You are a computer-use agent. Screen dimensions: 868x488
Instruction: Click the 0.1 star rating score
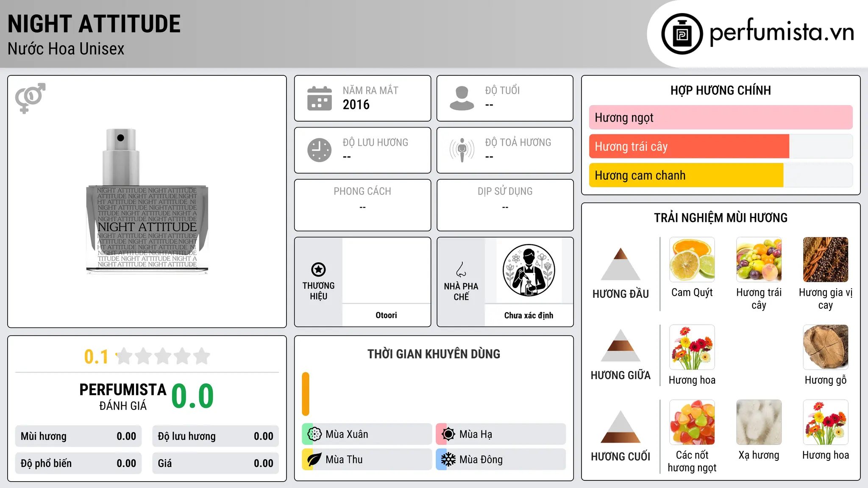(x=96, y=357)
